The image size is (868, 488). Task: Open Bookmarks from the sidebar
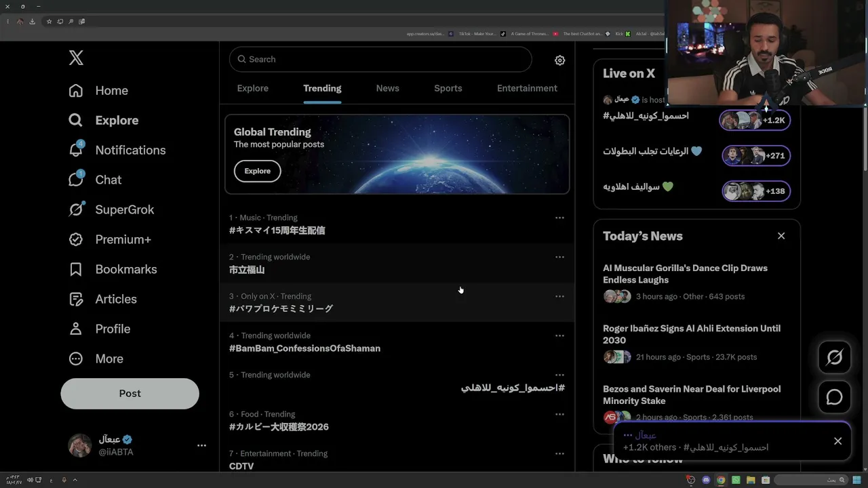point(113,269)
